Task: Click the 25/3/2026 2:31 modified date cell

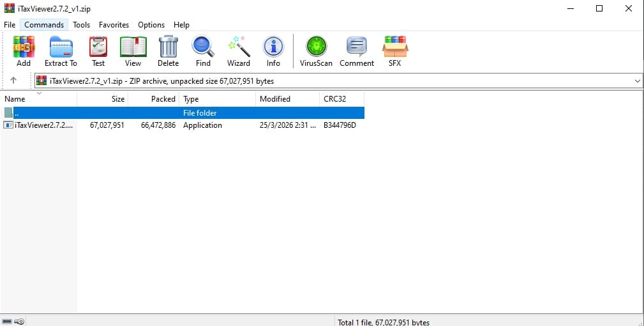Action: pos(288,125)
